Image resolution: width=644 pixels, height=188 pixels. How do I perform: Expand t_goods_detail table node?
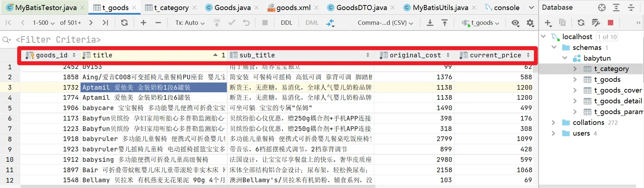click(575, 101)
